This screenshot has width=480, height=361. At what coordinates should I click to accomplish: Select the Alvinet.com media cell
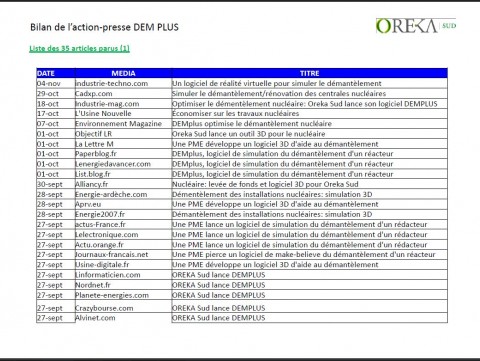click(x=123, y=318)
